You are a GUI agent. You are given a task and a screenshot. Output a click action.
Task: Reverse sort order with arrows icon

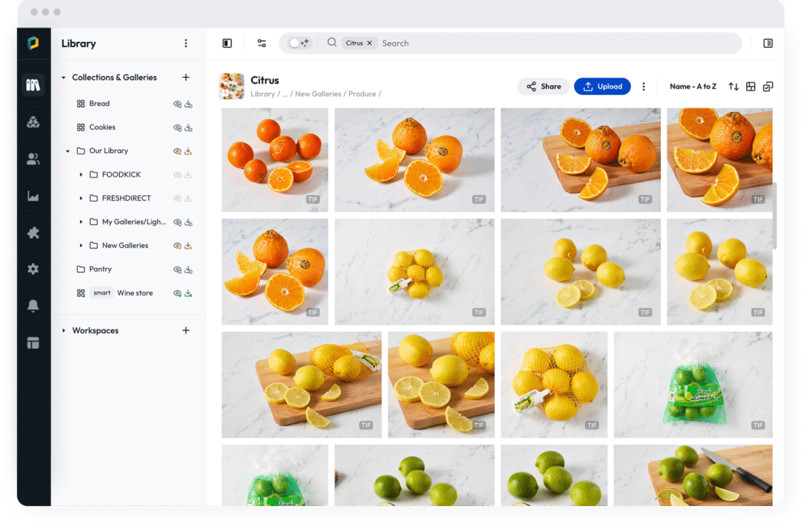[733, 87]
